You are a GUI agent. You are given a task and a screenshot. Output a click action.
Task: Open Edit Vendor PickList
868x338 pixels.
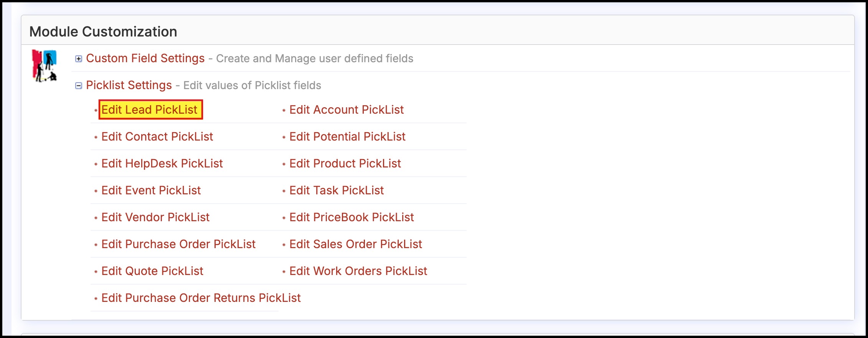[155, 217]
